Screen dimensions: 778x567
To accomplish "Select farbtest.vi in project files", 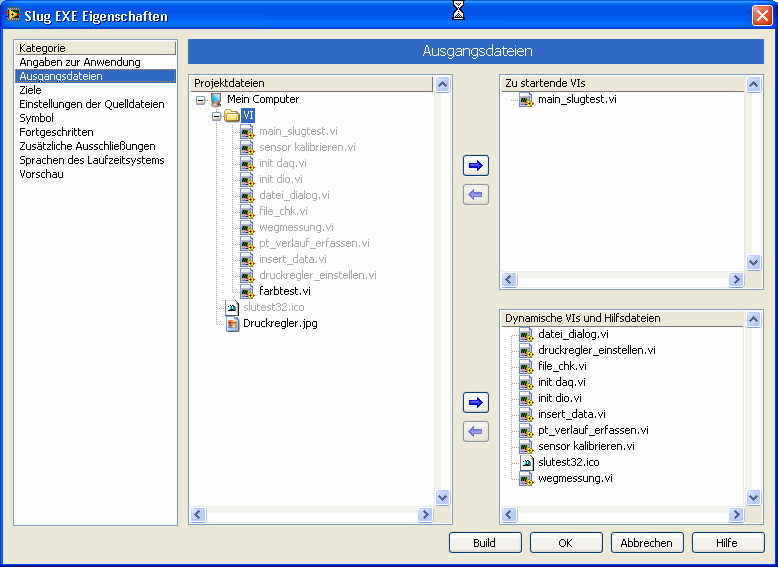I will tap(285, 291).
